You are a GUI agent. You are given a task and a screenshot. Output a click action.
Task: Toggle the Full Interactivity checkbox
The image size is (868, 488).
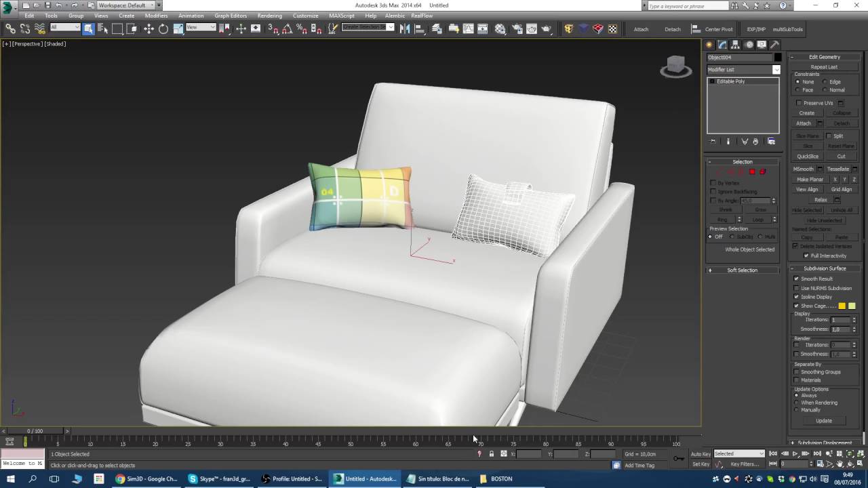806,256
